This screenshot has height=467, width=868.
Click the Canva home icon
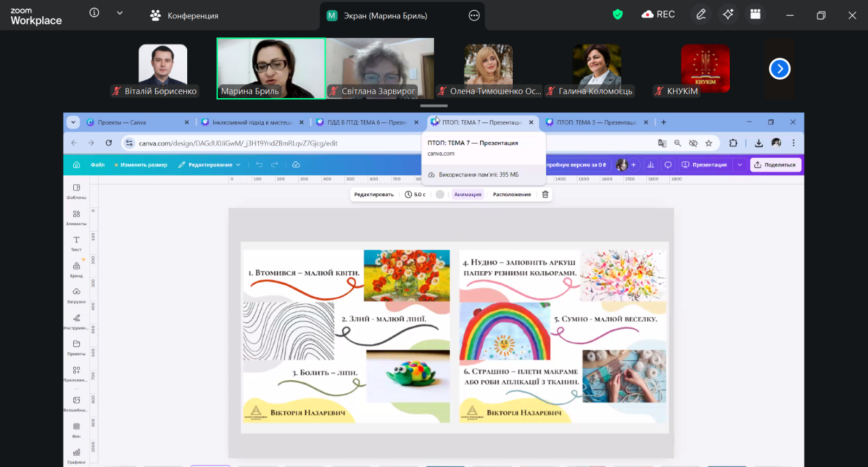(x=76, y=165)
